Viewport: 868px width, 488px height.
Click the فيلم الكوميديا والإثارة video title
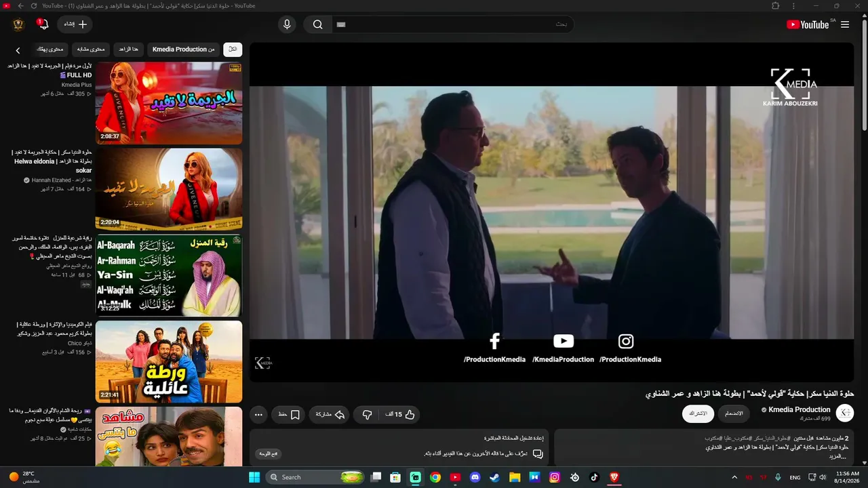(55, 329)
